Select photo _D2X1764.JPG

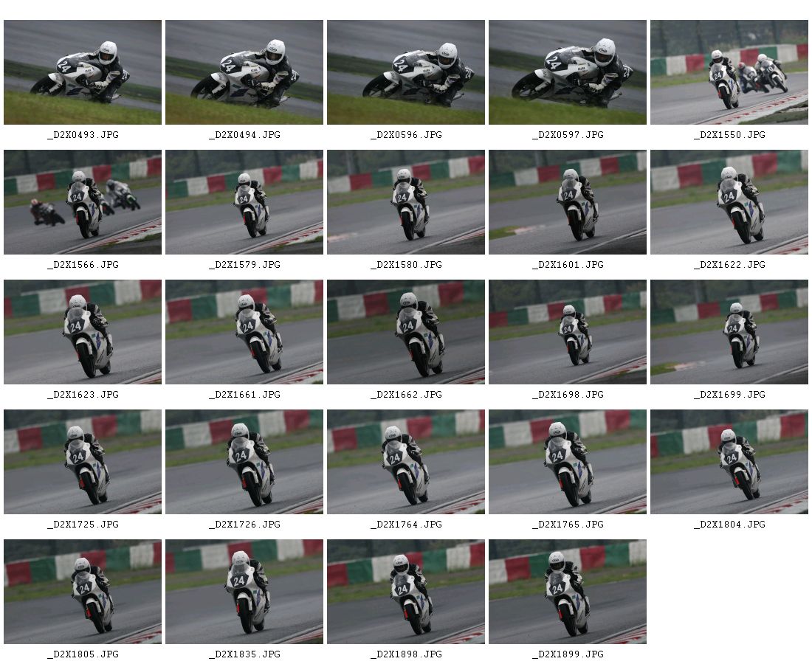(406, 462)
